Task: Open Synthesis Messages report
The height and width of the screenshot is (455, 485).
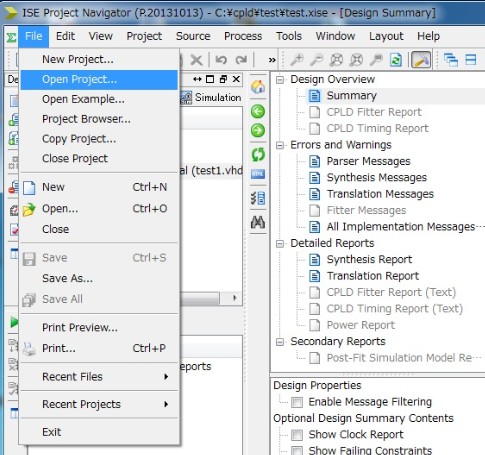Action: click(x=376, y=178)
